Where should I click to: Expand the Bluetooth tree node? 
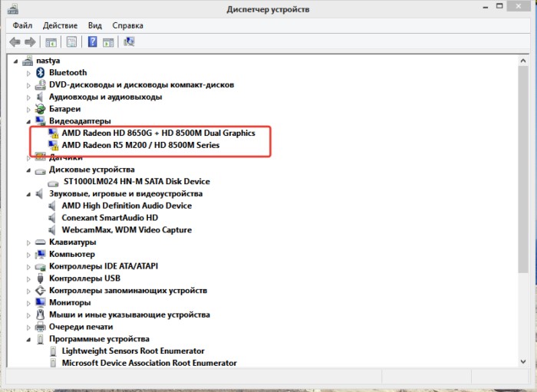(x=30, y=73)
